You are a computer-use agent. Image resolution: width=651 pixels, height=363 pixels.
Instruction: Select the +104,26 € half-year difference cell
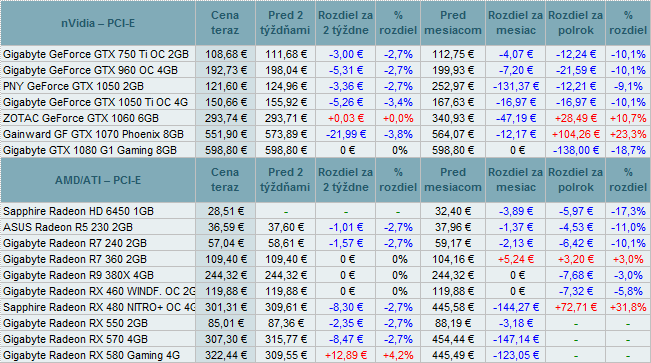tap(575, 135)
